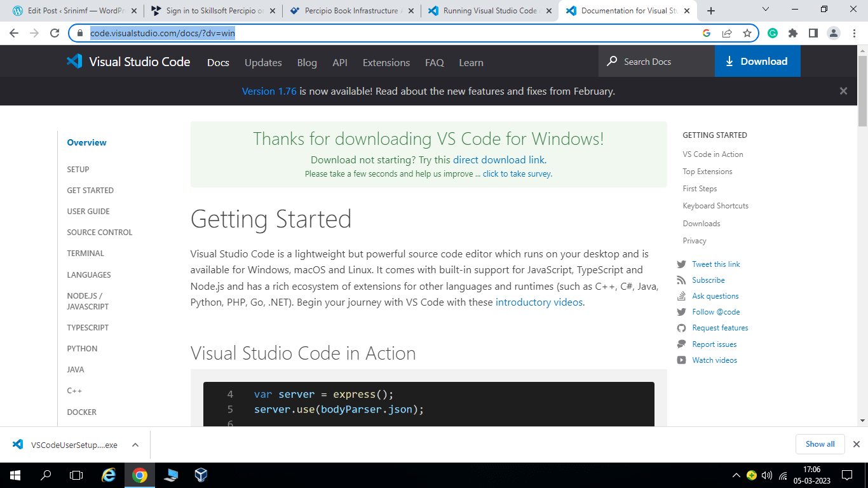
Task: Click the volume speaker tray icon
Action: tap(766, 475)
